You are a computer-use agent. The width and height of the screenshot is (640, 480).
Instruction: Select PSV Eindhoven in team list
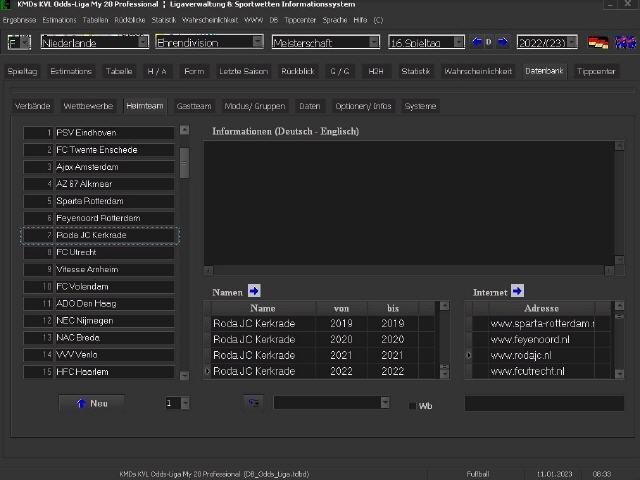coord(99,133)
